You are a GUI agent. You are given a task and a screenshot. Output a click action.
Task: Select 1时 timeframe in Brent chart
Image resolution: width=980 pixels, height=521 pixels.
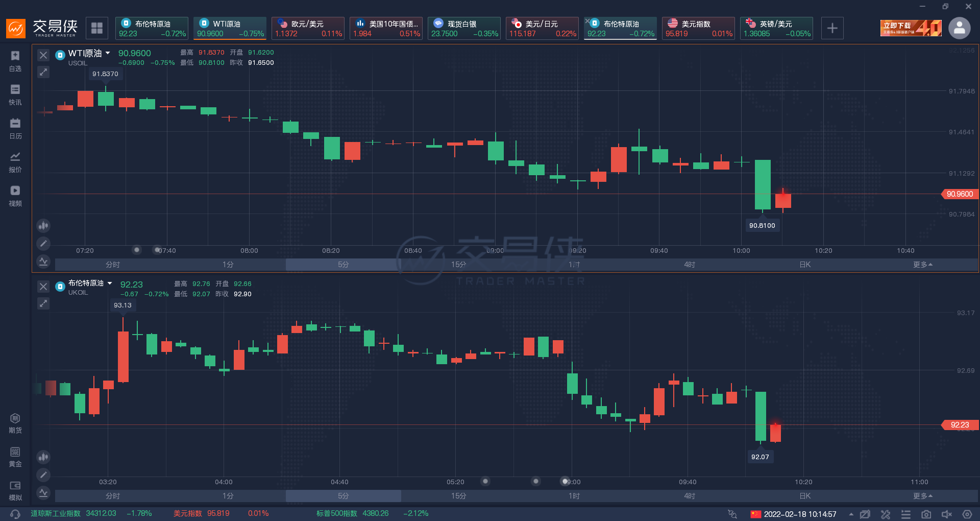click(574, 496)
